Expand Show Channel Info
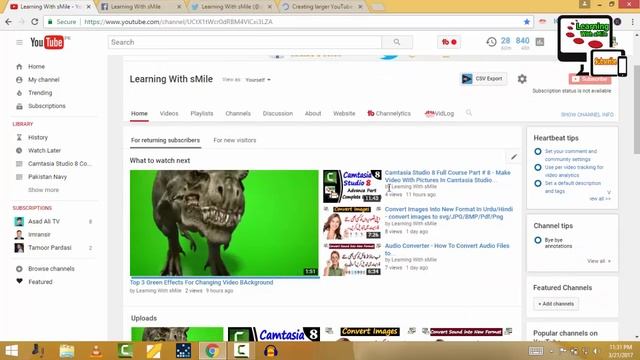The height and width of the screenshot is (360, 640). pyautogui.click(x=587, y=115)
